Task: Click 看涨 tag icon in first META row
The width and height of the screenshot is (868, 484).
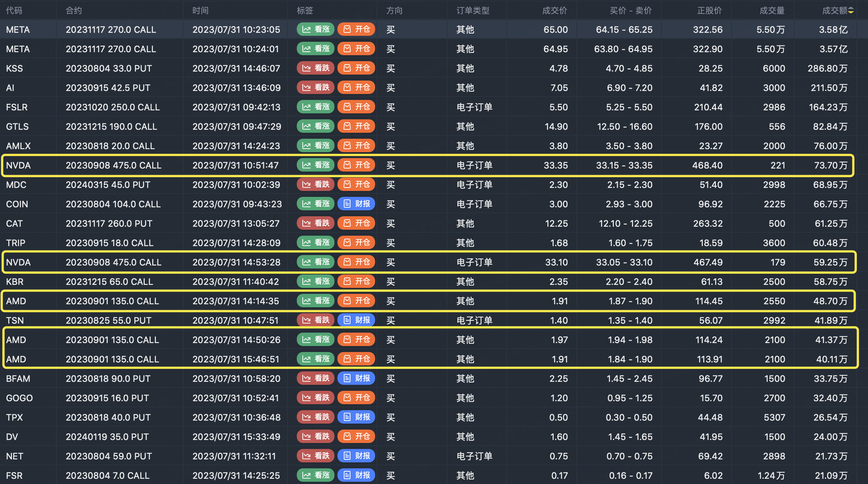Action: tap(306, 29)
